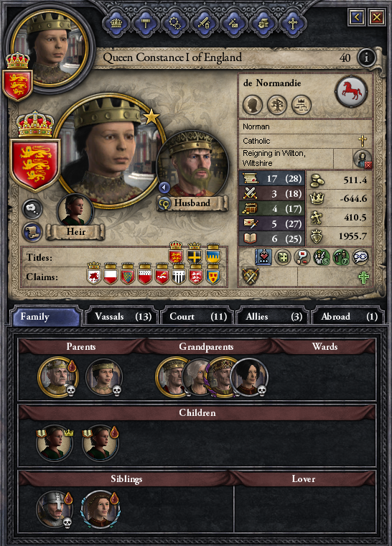Open the Military sword-and-helmet icon in top bar

click(x=204, y=23)
